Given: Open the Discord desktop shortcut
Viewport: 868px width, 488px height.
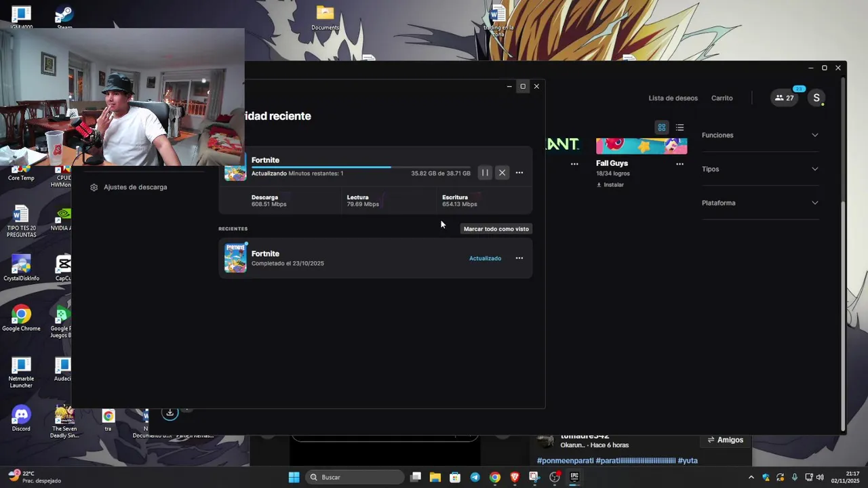Looking at the screenshot, I should point(21,419).
